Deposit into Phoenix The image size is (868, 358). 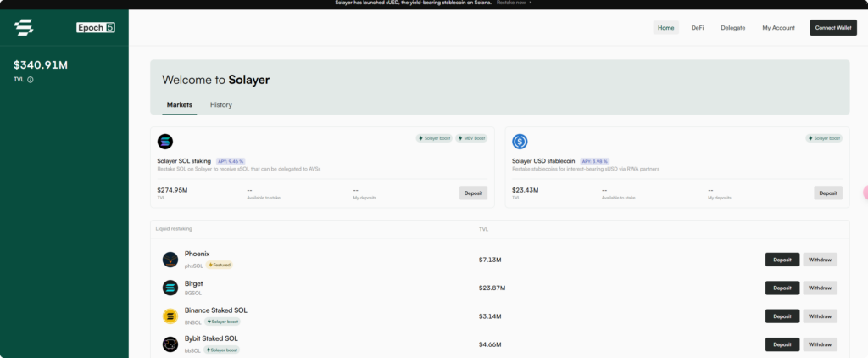point(782,260)
